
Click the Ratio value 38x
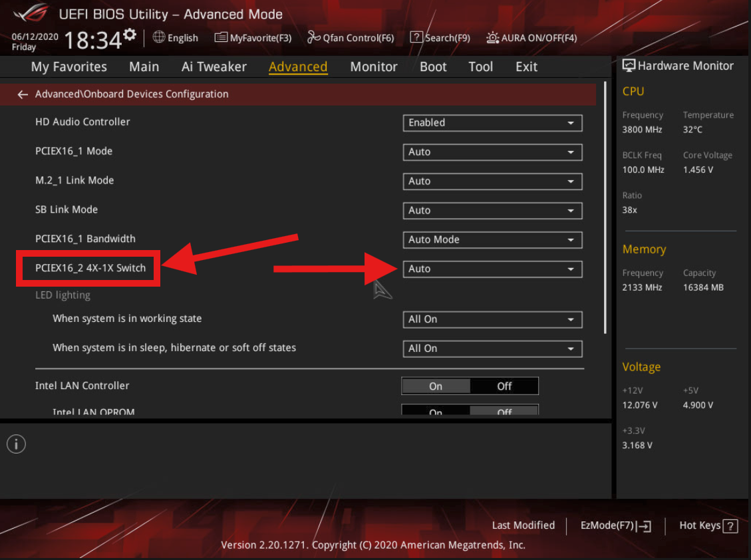629,210
